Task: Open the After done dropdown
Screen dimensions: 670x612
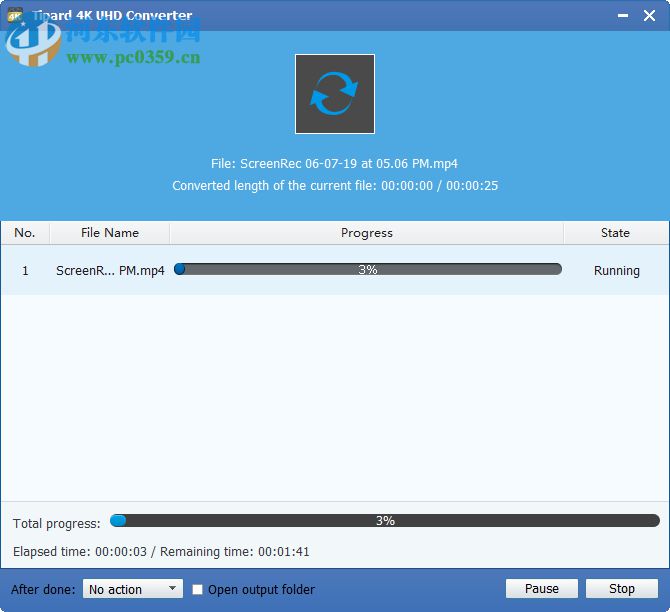Action: [132, 589]
